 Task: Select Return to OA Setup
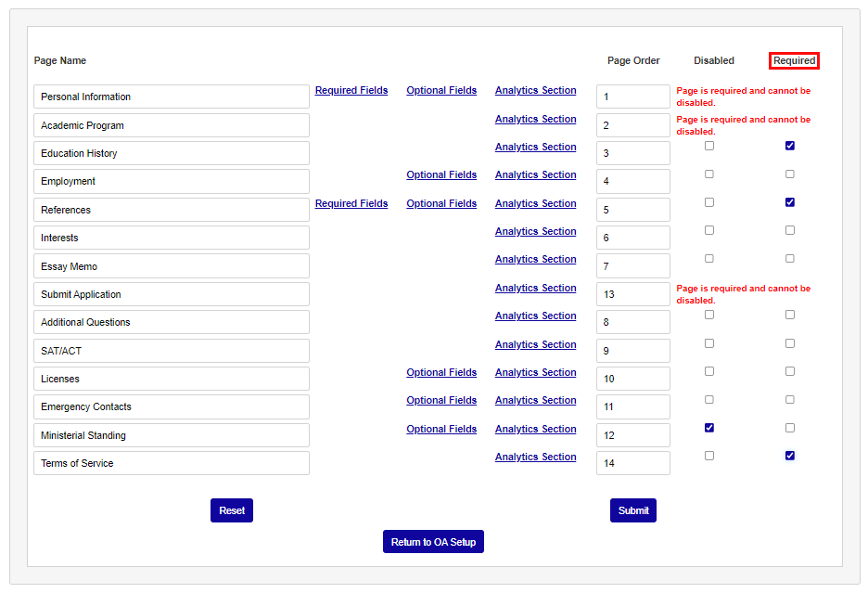433,541
